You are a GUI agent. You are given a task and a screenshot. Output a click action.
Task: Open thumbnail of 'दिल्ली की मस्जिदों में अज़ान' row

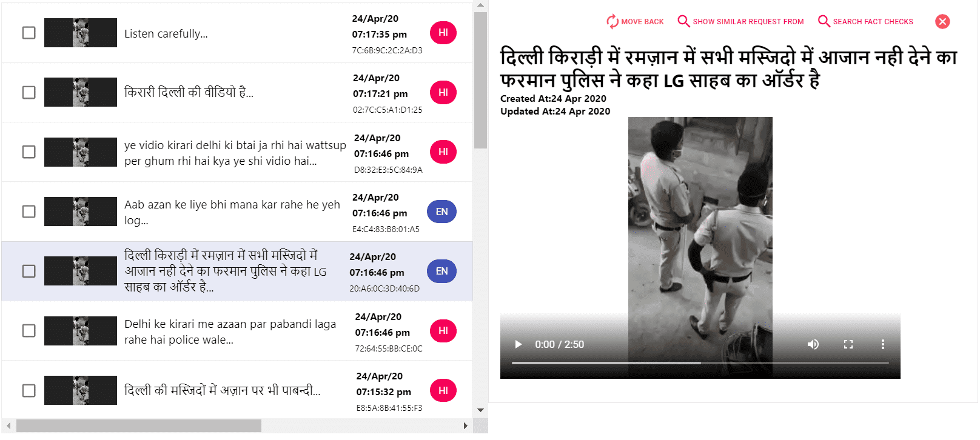coord(81,390)
